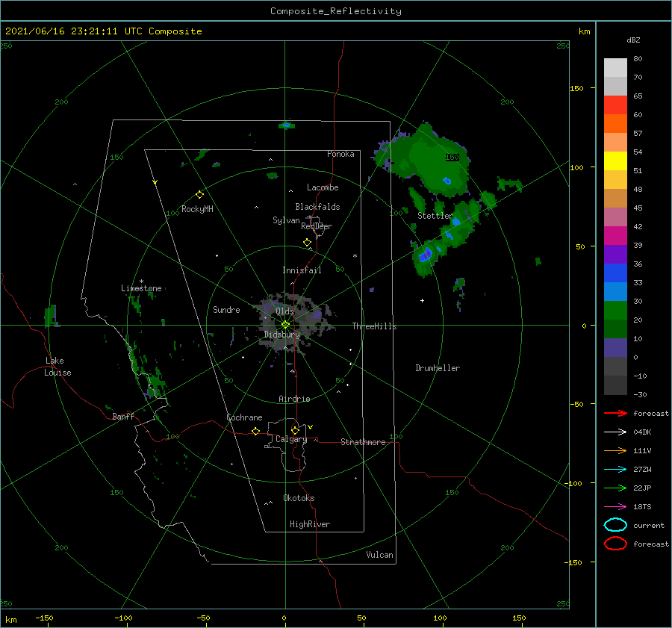This screenshot has width=672, height=628.
Task: Click the yellow diamond marker near RockyMH
Action: [x=199, y=195]
